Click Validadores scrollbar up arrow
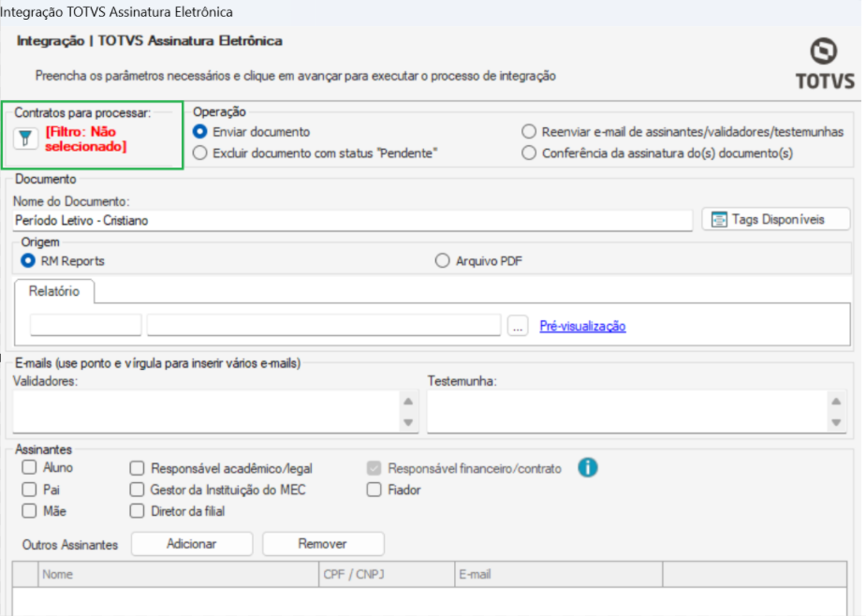 [x=408, y=401]
